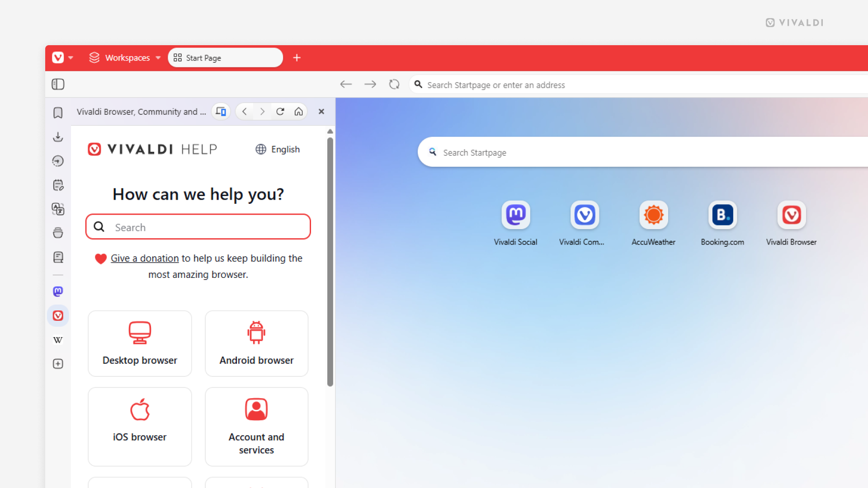Screen dimensions: 868x488
Task: Click the Vivaldi Help logo
Action: (152, 149)
